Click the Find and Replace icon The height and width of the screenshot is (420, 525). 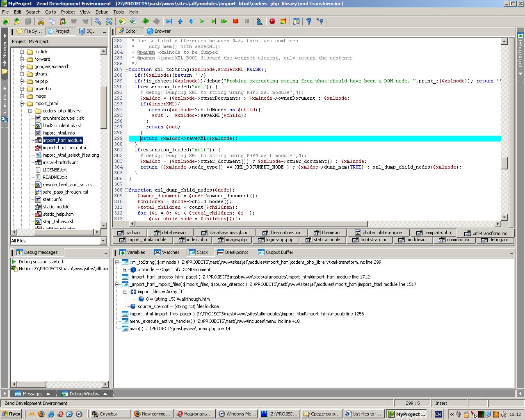(109, 21)
